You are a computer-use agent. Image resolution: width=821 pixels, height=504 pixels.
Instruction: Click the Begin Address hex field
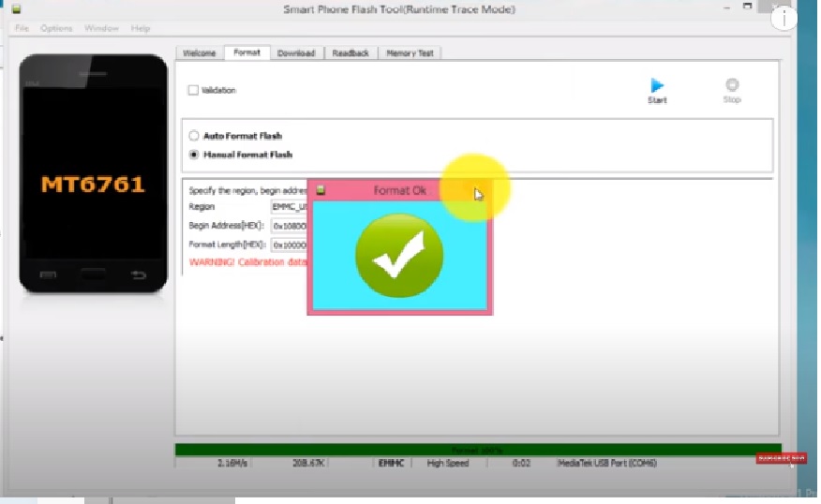point(289,226)
